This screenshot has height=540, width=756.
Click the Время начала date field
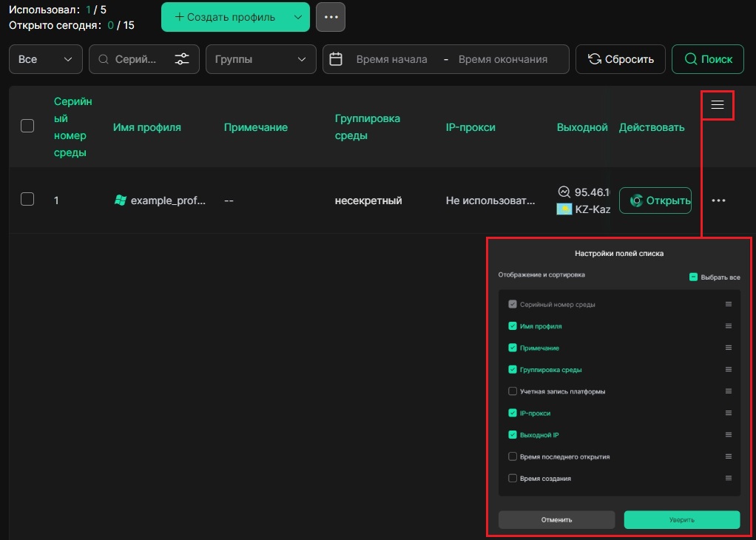point(391,59)
